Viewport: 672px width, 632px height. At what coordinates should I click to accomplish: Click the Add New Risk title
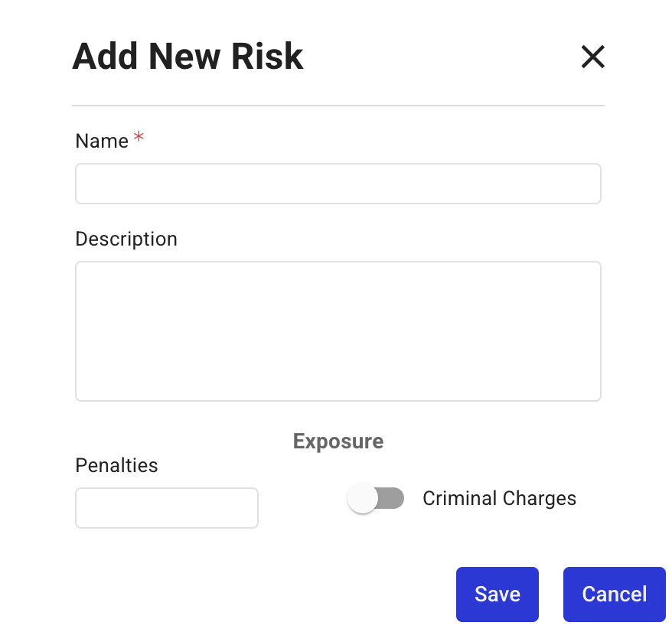[188, 57]
